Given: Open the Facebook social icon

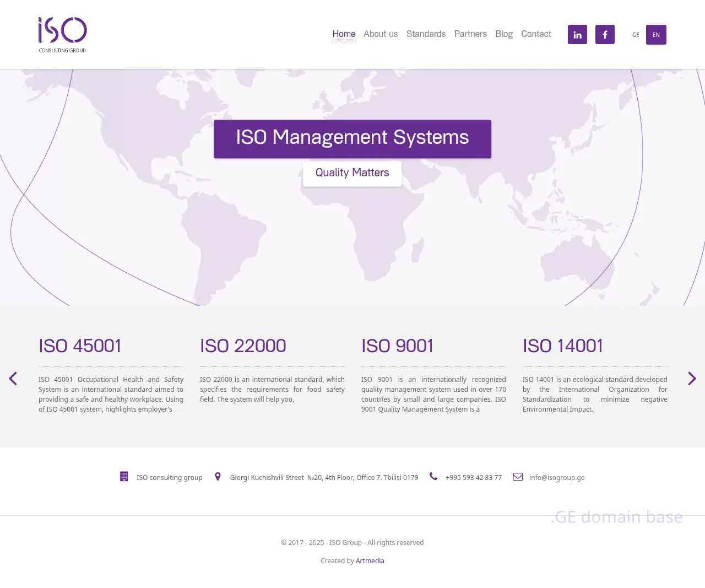Looking at the screenshot, I should pos(605,35).
